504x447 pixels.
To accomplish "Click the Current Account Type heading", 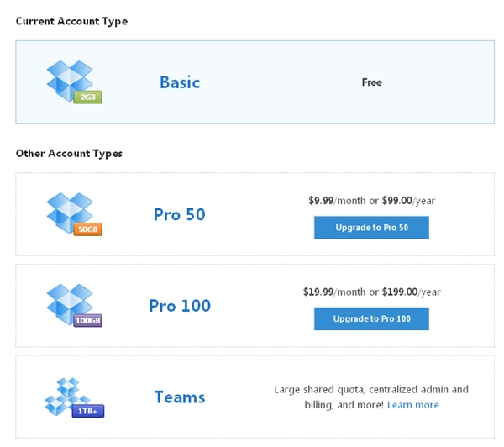I will click(x=71, y=22).
